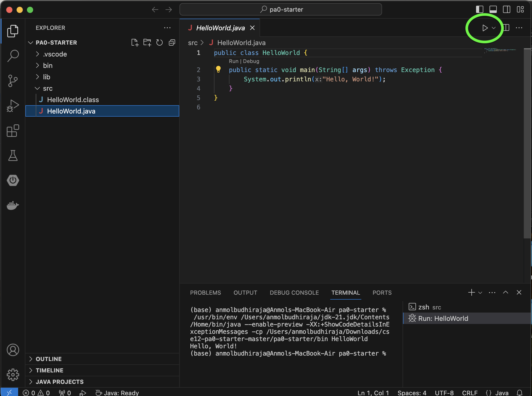The height and width of the screenshot is (396, 532).
Task: Click HelloWorld.java in the breadcrumb
Action: tap(241, 43)
